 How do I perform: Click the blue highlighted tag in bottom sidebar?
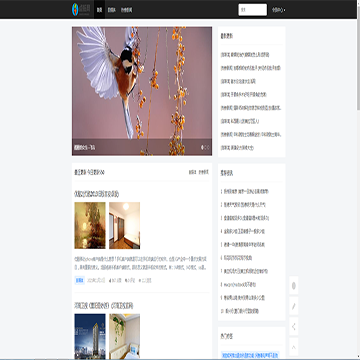pos(250,355)
